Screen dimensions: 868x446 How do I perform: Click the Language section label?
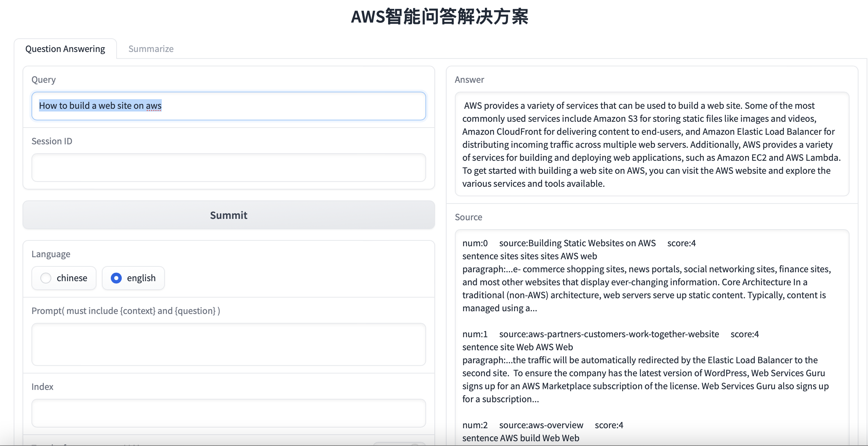click(x=51, y=254)
